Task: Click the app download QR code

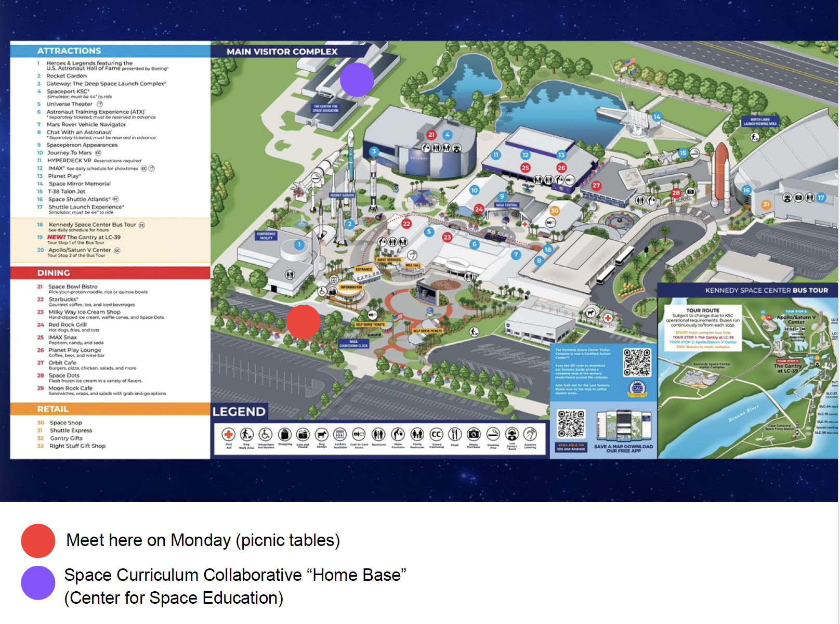Action: pyautogui.click(x=571, y=424)
